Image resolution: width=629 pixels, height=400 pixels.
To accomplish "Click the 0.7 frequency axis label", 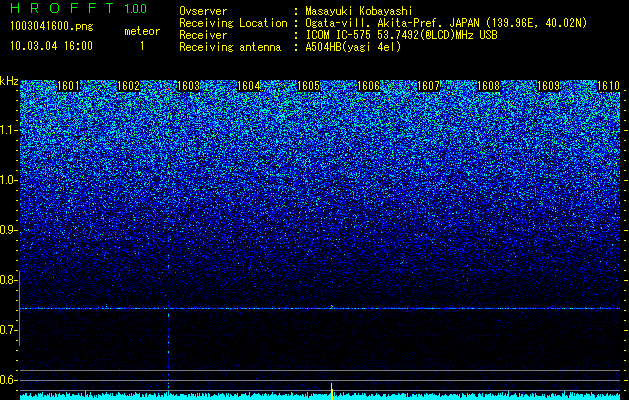I will tap(8, 330).
